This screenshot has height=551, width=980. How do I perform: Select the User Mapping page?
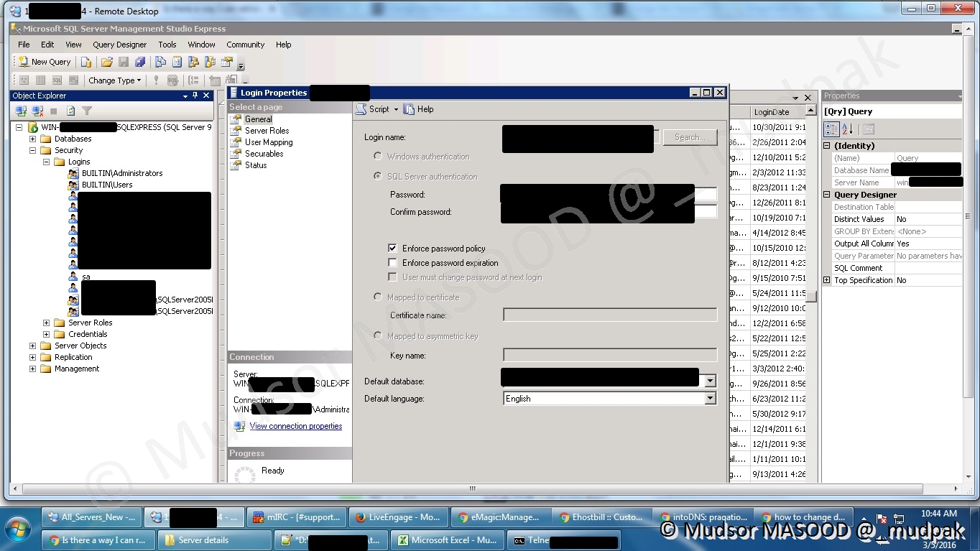click(x=268, y=142)
